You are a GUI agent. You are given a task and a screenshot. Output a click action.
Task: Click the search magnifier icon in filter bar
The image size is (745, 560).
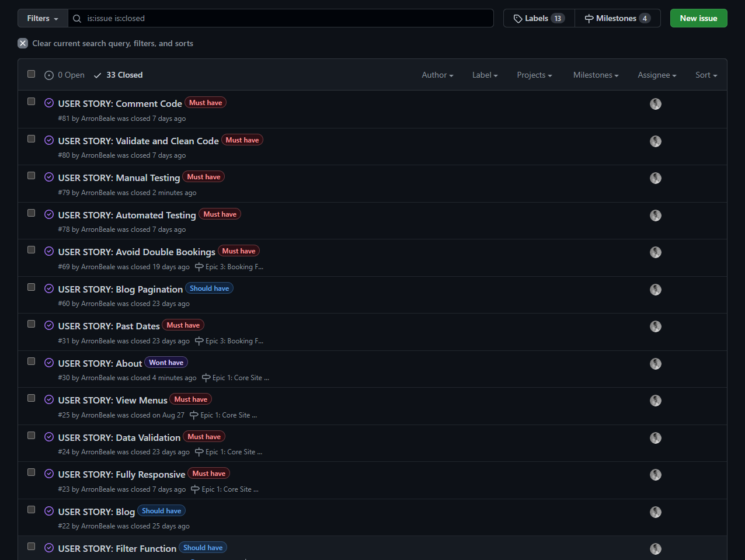[77, 19]
